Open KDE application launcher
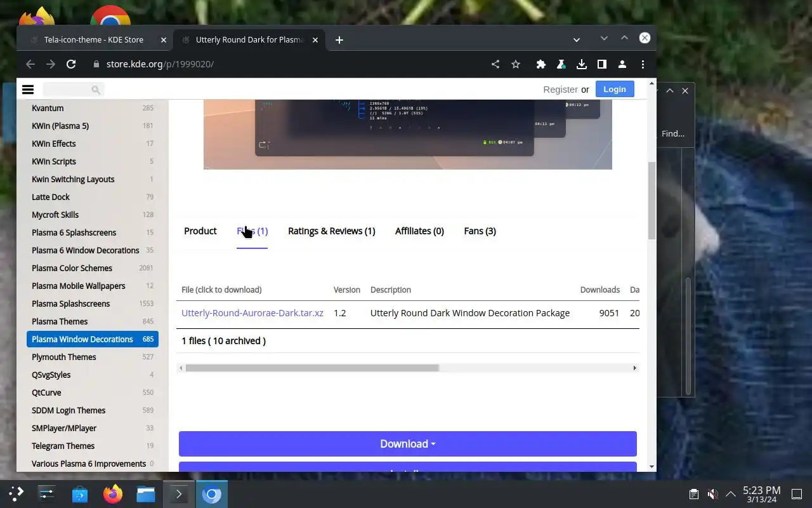Screen dimensions: 812x508 16,493
